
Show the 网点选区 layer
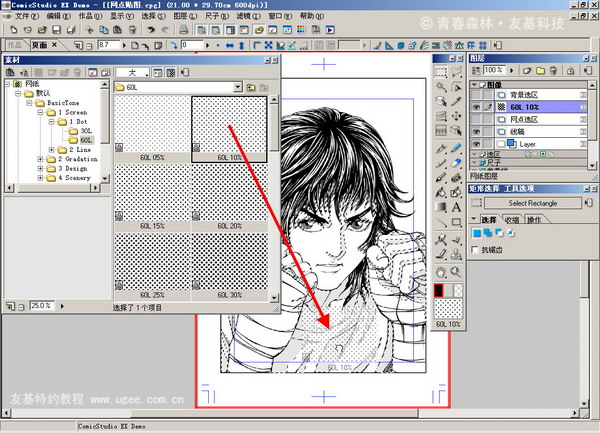pyautogui.click(x=476, y=119)
